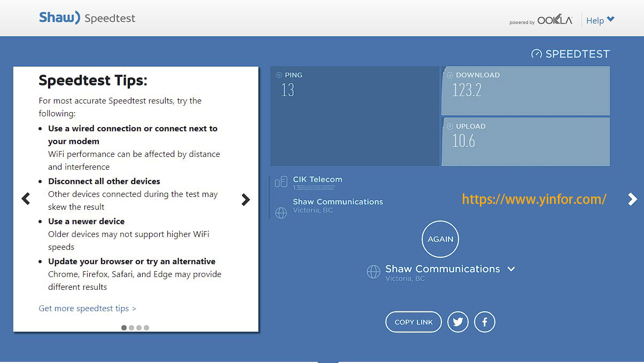Visit the yinfor.com watermark link
This screenshot has width=644, height=363.
click(534, 199)
